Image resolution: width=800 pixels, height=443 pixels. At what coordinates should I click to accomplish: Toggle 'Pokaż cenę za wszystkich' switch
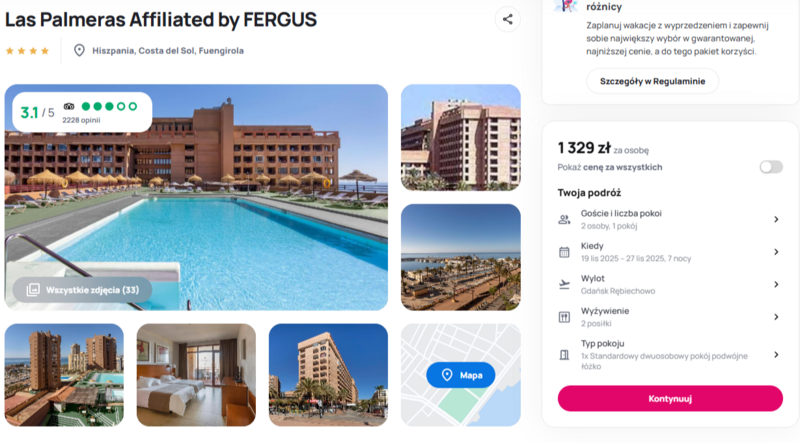point(770,167)
